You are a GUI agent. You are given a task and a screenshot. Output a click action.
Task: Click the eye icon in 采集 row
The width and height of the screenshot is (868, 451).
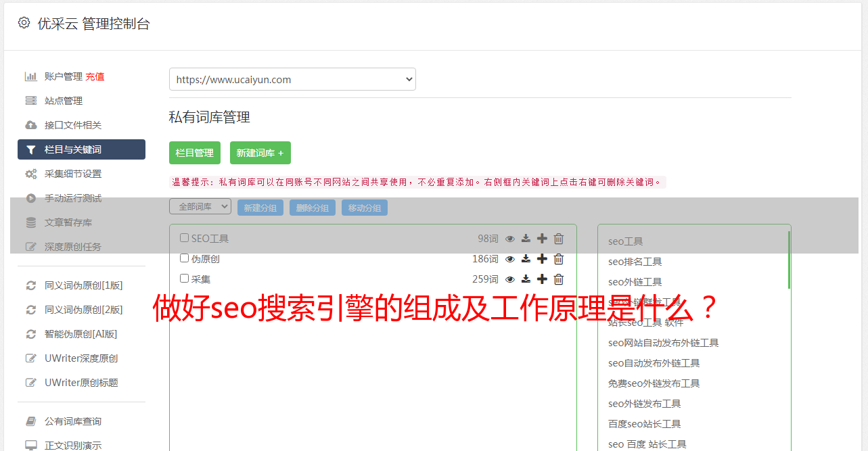(510, 279)
